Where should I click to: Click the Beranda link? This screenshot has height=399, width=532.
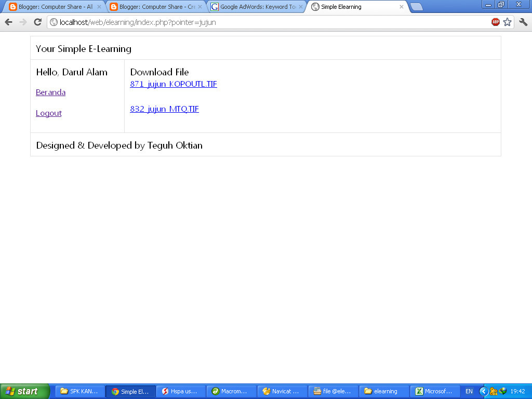tap(50, 92)
